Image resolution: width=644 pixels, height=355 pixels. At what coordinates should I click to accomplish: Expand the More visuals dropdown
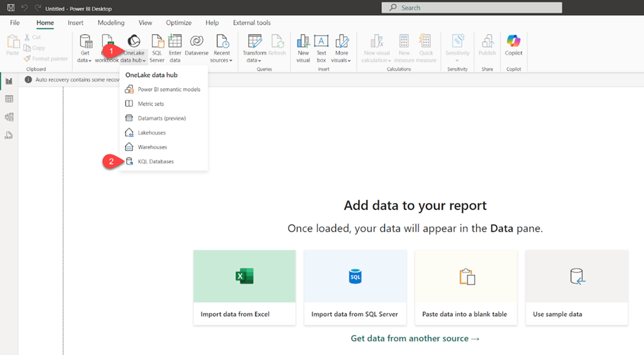click(341, 48)
